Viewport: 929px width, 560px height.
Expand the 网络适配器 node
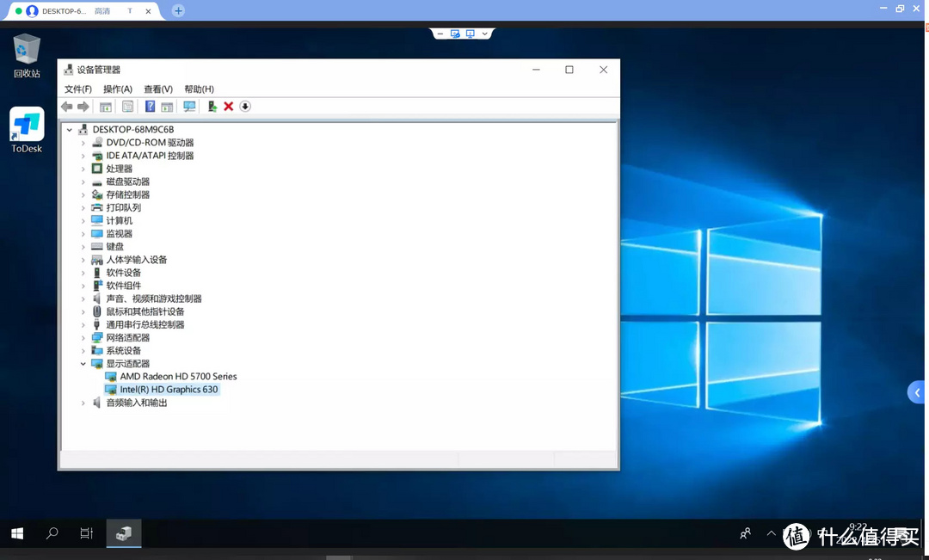[83, 338]
